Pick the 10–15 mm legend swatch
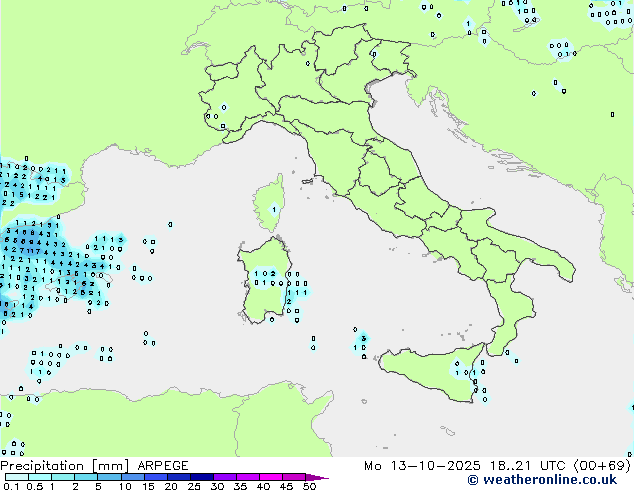This screenshot has height=490, width=634. (132, 477)
